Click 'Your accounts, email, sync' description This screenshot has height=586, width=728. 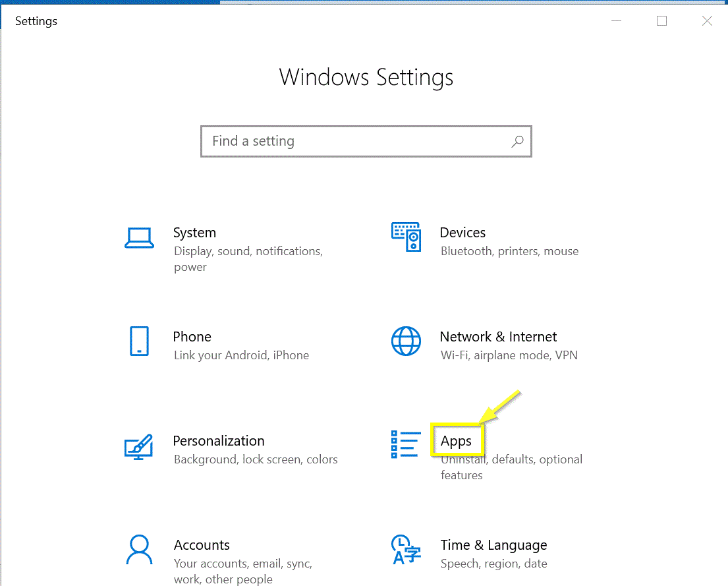[x=243, y=571]
